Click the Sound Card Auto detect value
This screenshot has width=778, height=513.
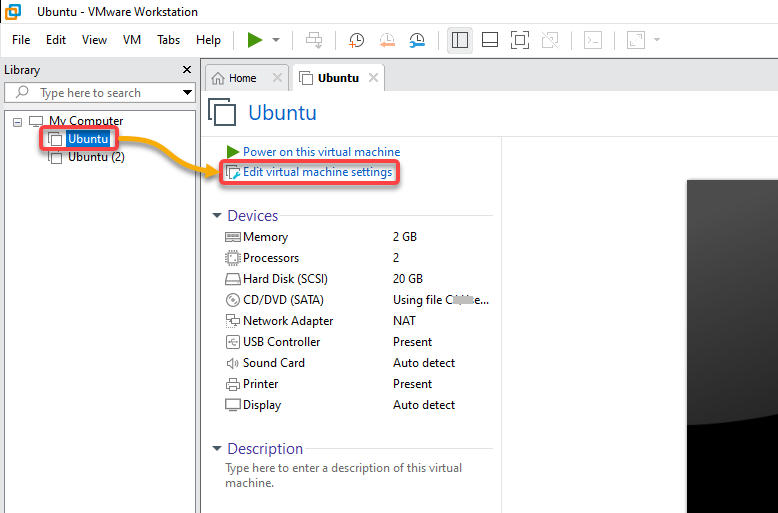[424, 363]
